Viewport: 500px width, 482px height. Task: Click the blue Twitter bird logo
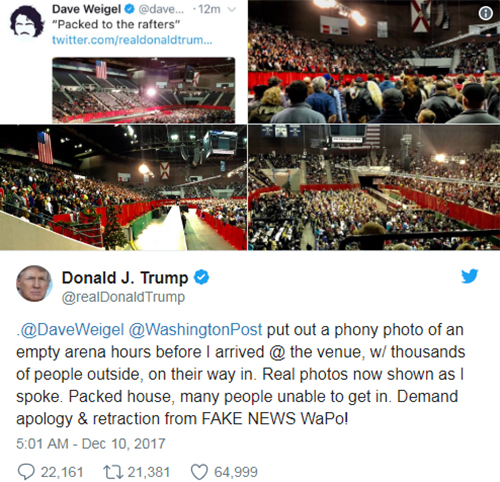point(470,276)
